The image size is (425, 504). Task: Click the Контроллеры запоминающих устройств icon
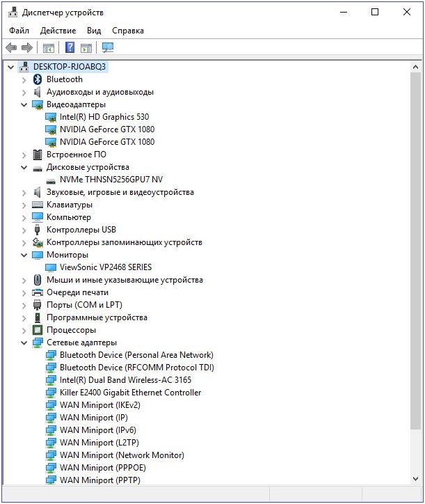(x=38, y=242)
